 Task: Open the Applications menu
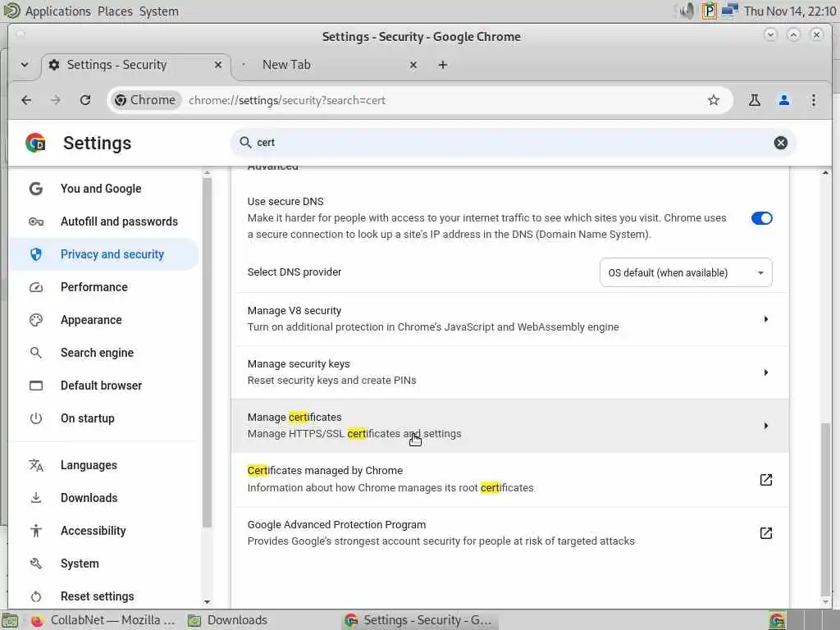click(58, 11)
